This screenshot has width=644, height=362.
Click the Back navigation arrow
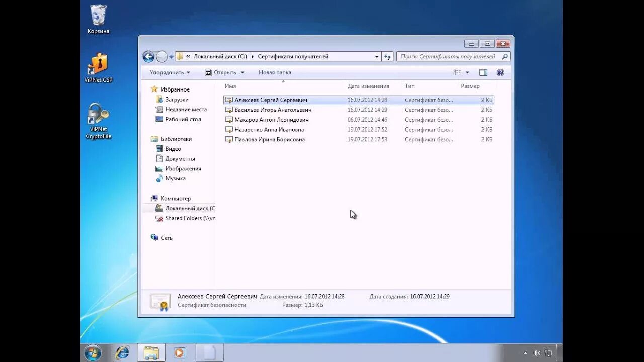click(148, 57)
